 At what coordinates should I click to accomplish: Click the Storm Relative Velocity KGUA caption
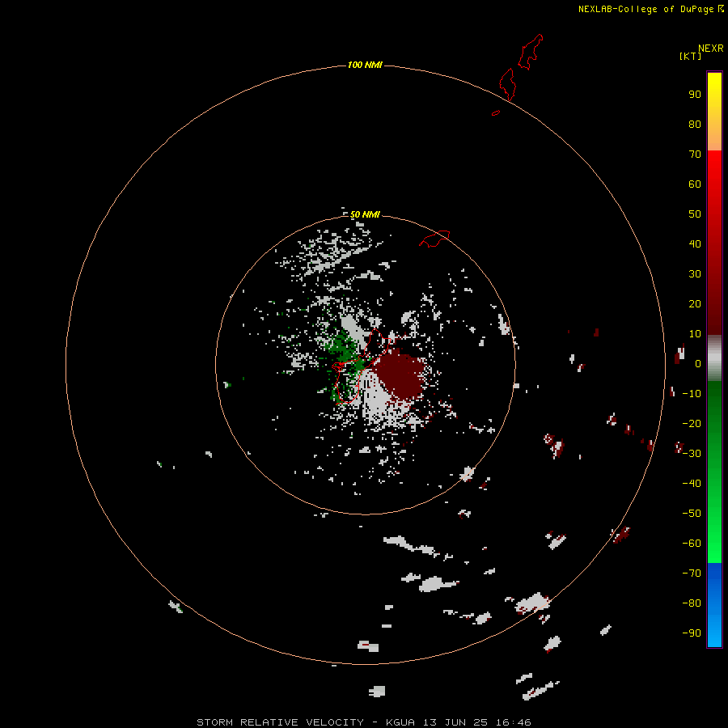pos(363,722)
